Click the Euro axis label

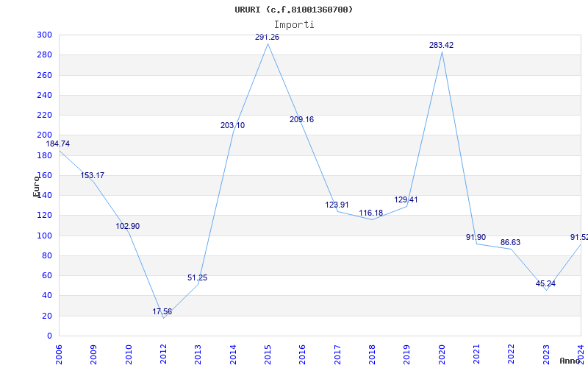click(36, 186)
